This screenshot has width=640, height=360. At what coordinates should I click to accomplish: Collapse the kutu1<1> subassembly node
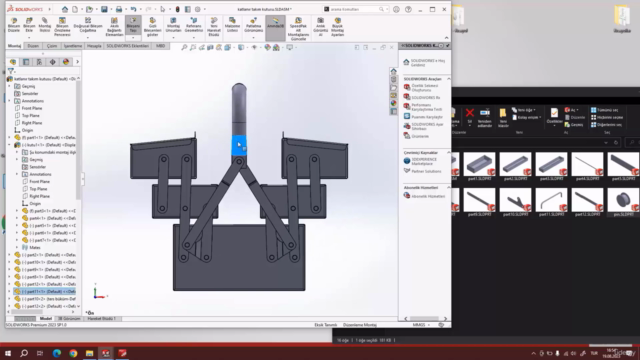click(x=9, y=145)
